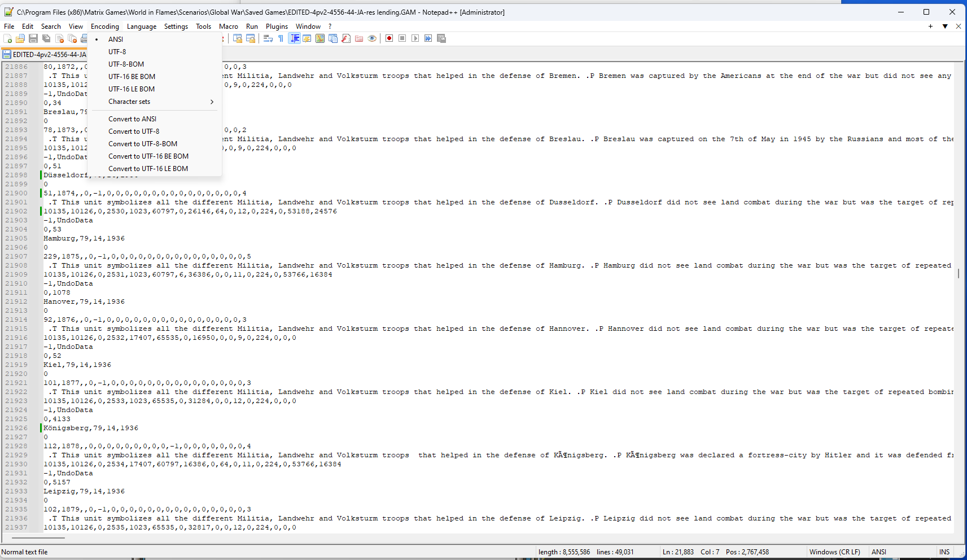
Task: Click the ANSI encoding status bar field
Action: pyautogui.click(x=879, y=552)
